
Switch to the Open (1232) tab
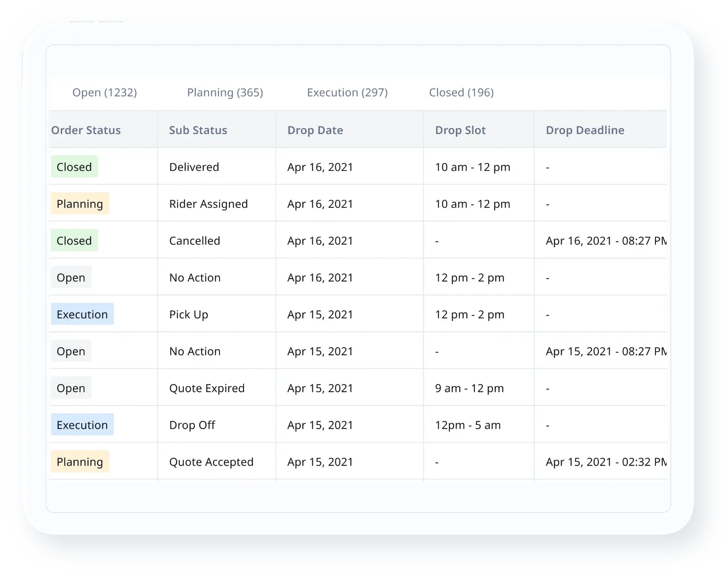click(104, 92)
